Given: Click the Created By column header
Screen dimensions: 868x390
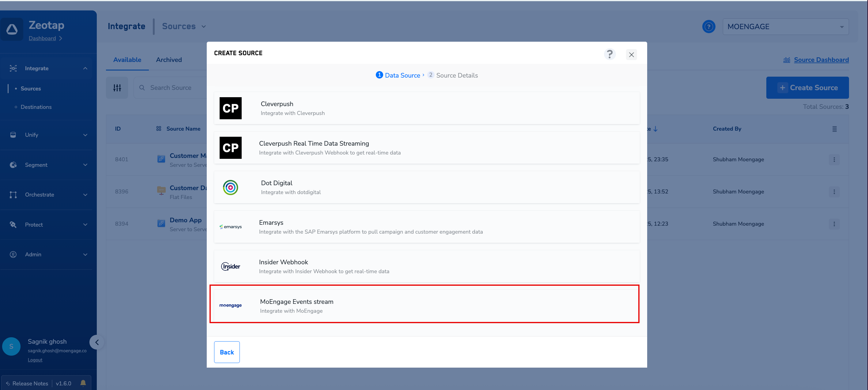Looking at the screenshot, I should click(727, 129).
